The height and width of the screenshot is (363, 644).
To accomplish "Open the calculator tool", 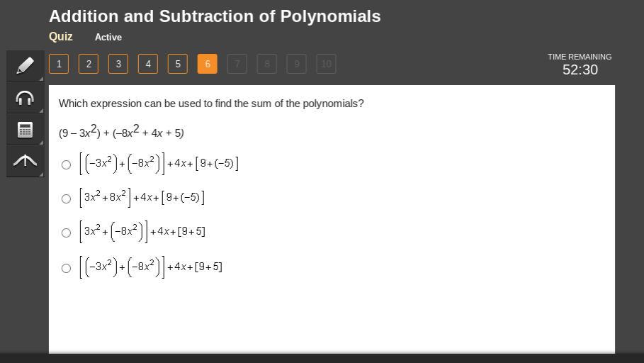I will point(25,130).
